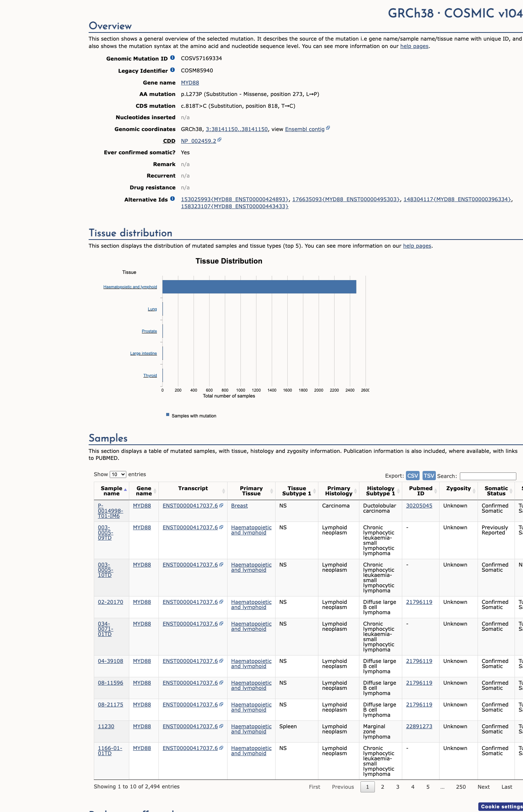
Task: Go to page 5 of samples
Action: pos(428,787)
